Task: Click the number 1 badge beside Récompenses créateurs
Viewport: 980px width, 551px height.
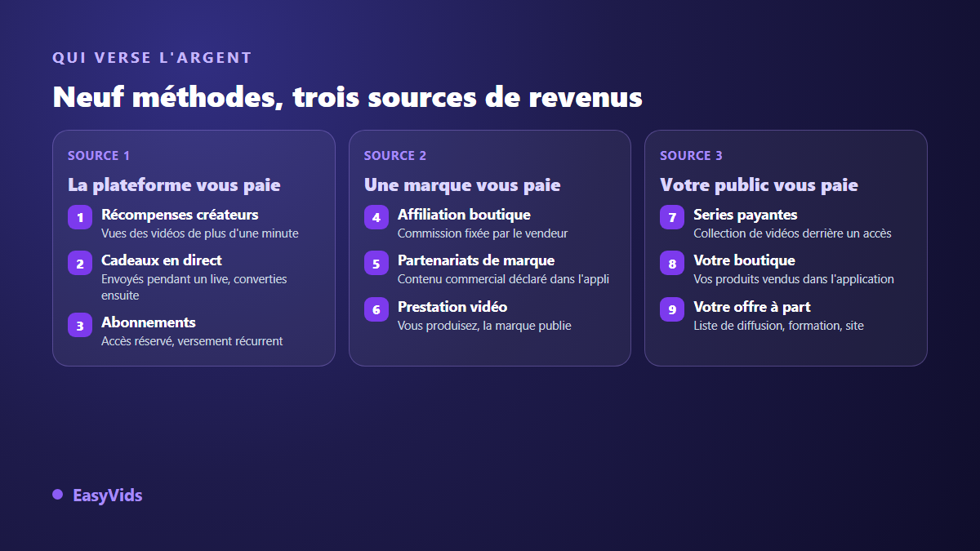Action: (80, 218)
